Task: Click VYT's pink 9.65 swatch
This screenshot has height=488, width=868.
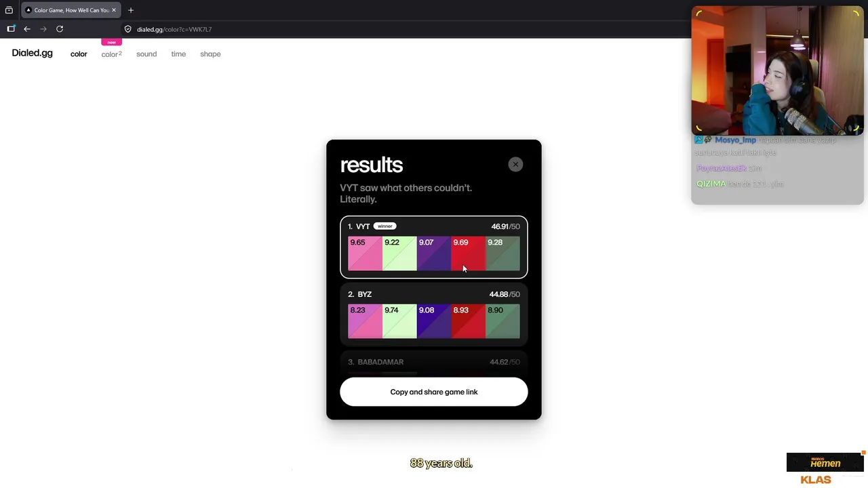Action: (365, 253)
